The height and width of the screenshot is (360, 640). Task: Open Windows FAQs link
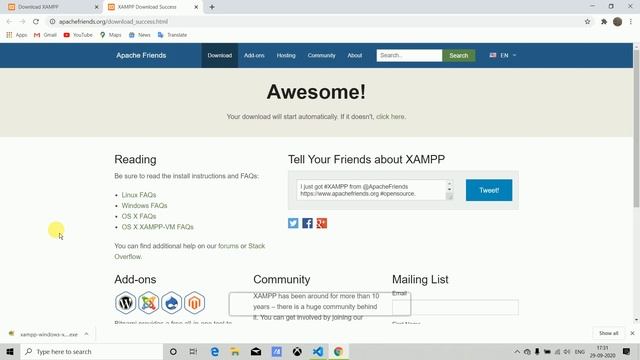(x=144, y=206)
